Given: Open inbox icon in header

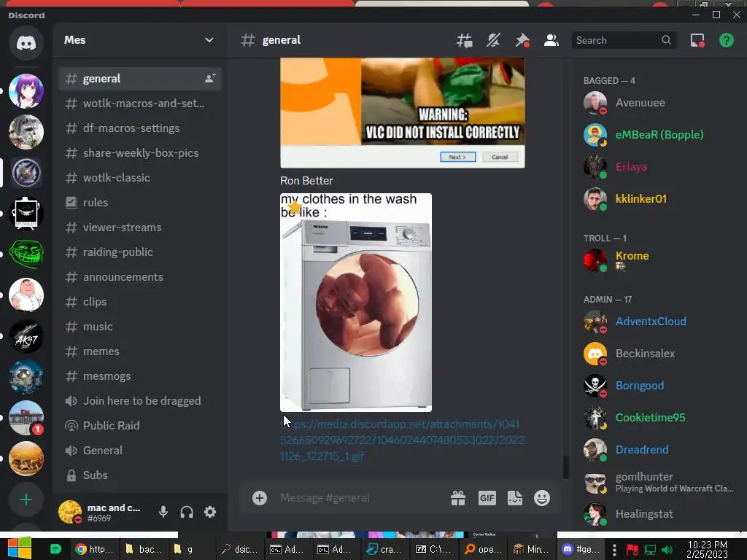Looking at the screenshot, I should [697, 41].
